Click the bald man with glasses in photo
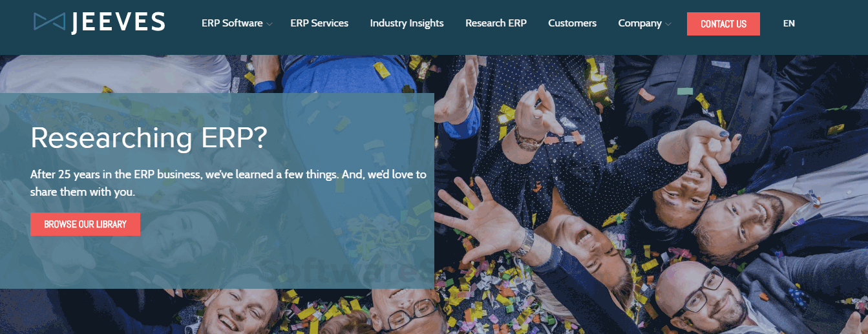 [x=699, y=295]
